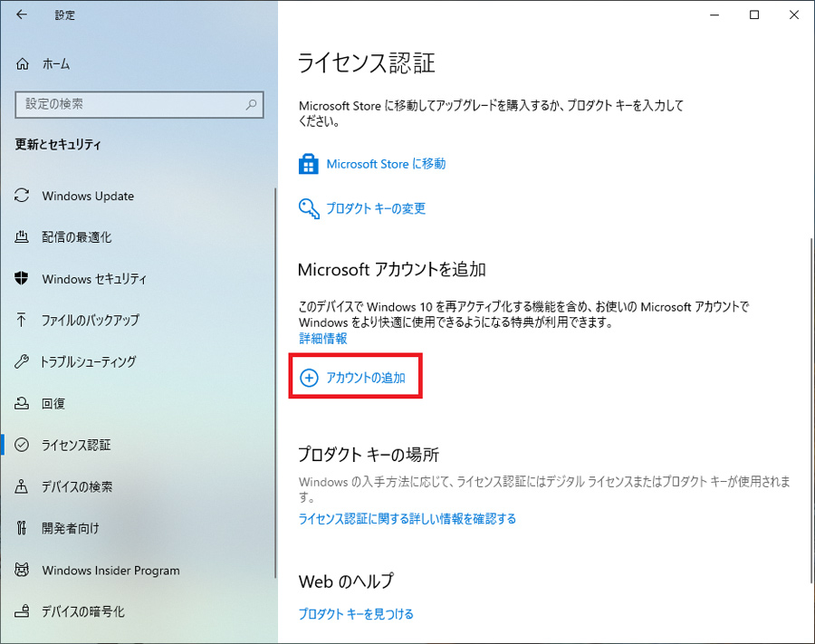Click the Windows セキュリティ shield icon
815x644 pixels.
coord(22,278)
